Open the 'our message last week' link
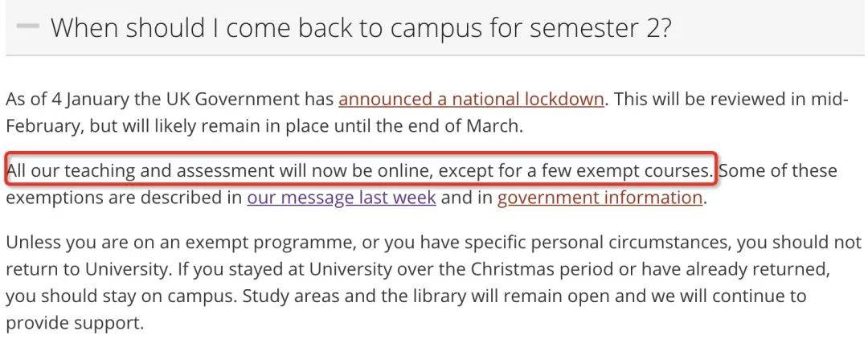868x339 pixels. tap(342, 198)
